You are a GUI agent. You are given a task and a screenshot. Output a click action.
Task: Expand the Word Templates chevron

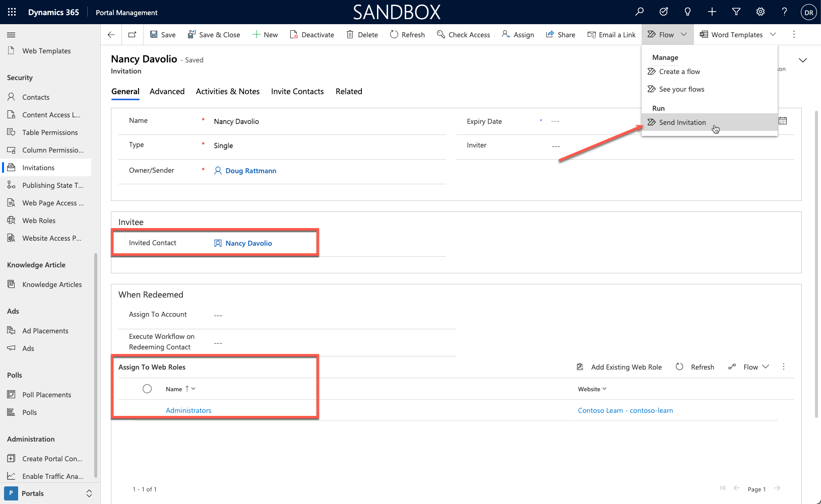click(773, 35)
